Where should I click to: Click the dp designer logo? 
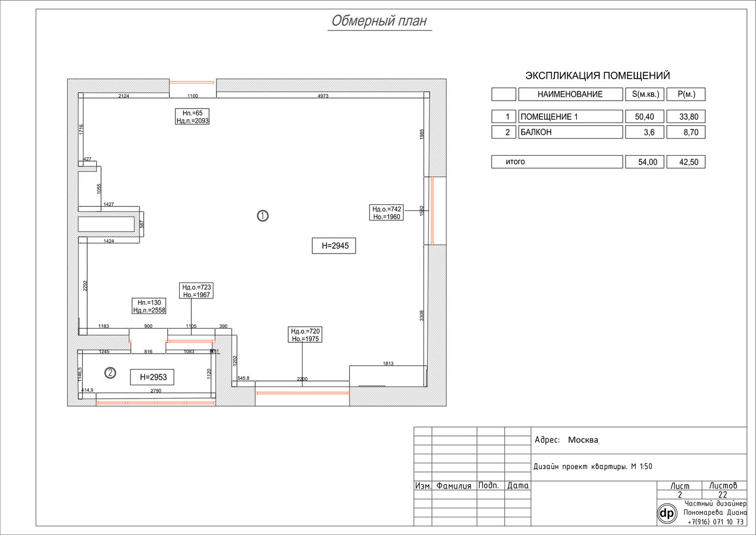[x=667, y=514]
